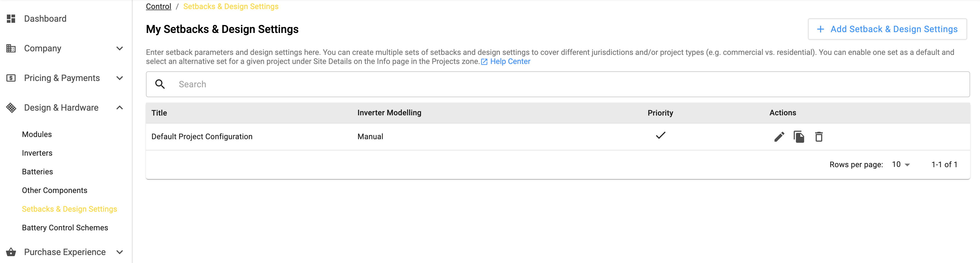Click the Design & Hardware label
Screen dimensions: 980x263
61,108
